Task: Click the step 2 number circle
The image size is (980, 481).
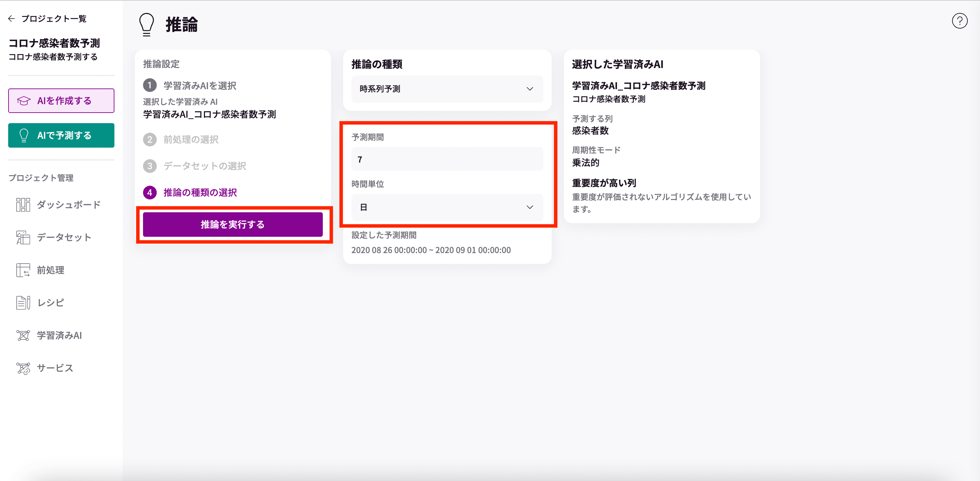Action: (x=150, y=139)
